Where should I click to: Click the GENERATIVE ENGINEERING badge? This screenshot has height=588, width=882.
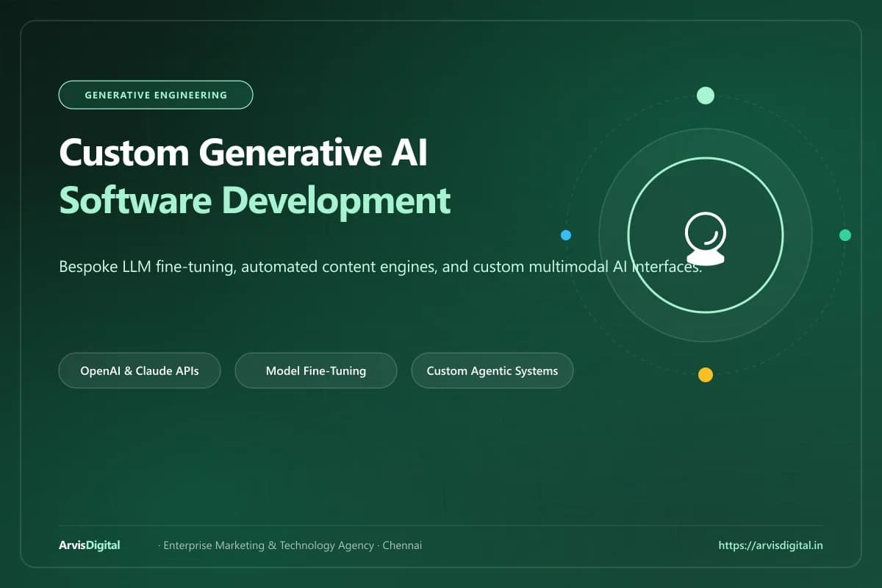pyautogui.click(x=156, y=95)
